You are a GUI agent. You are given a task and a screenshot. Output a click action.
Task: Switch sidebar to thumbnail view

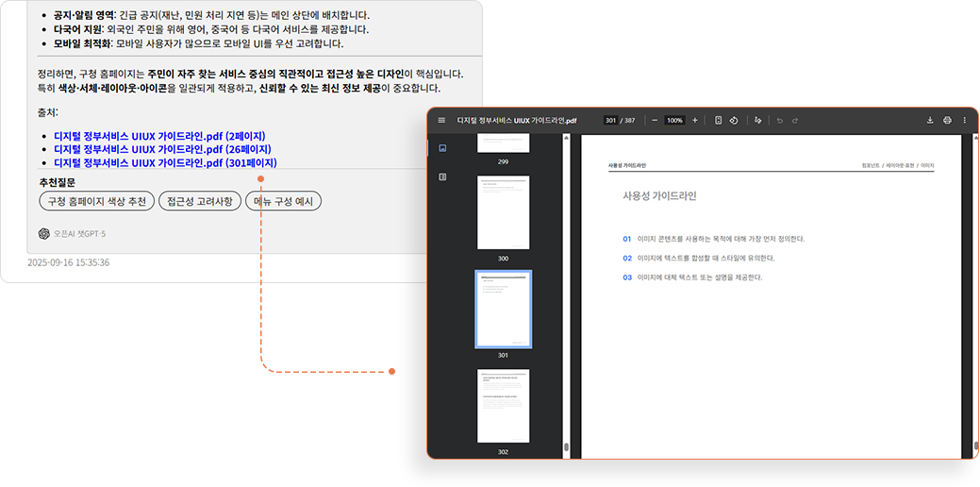tap(442, 148)
